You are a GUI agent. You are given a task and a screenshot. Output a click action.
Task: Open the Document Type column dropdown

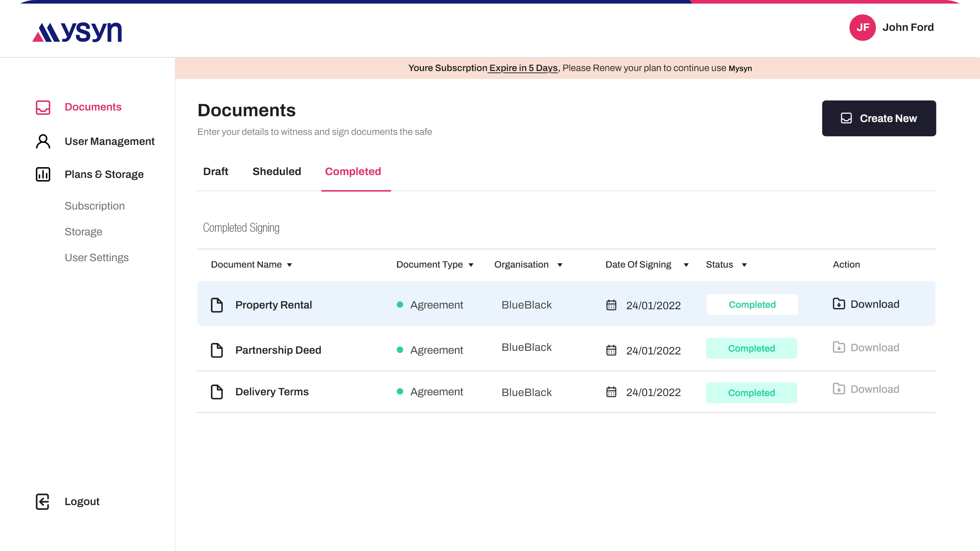(x=471, y=265)
